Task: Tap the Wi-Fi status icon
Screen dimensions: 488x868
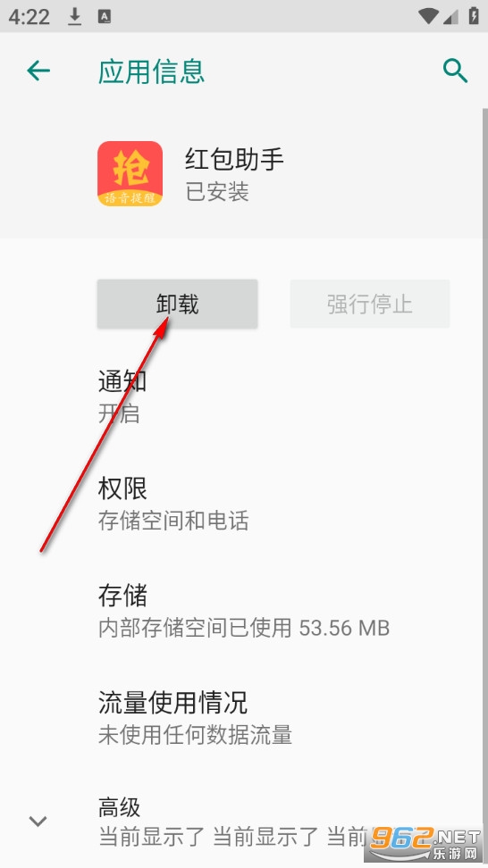Action: (x=428, y=17)
